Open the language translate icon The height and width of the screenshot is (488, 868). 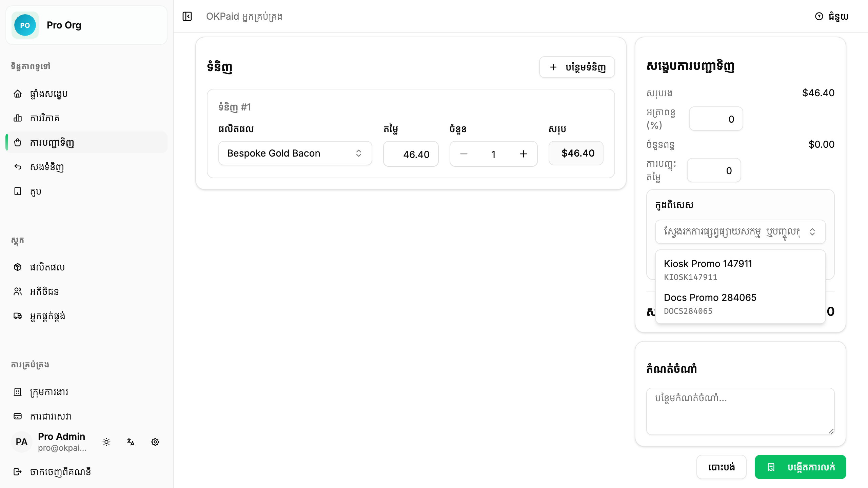coord(131,442)
